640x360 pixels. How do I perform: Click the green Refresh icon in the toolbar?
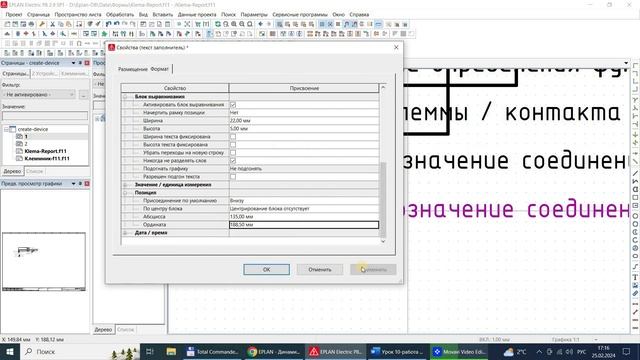pyautogui.click(x=218, y=24)
